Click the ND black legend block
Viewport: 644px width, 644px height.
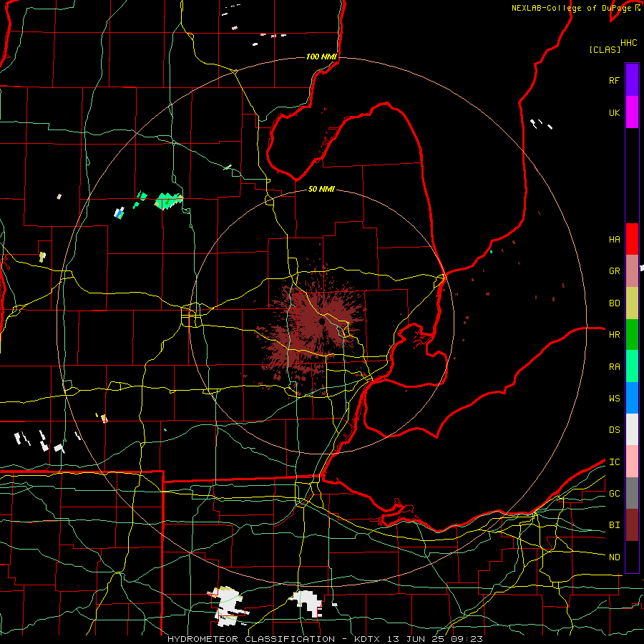pyautogui.click(x=632, y=557)
